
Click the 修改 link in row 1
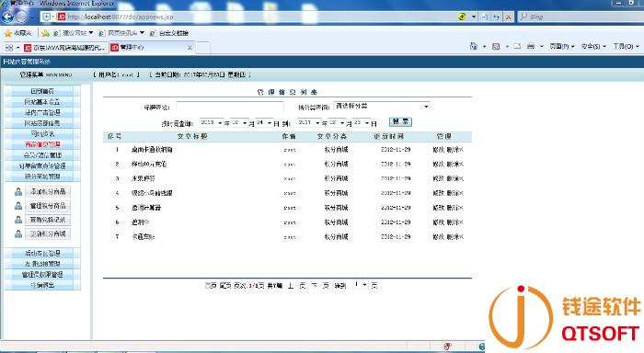[x=438, y=150]
